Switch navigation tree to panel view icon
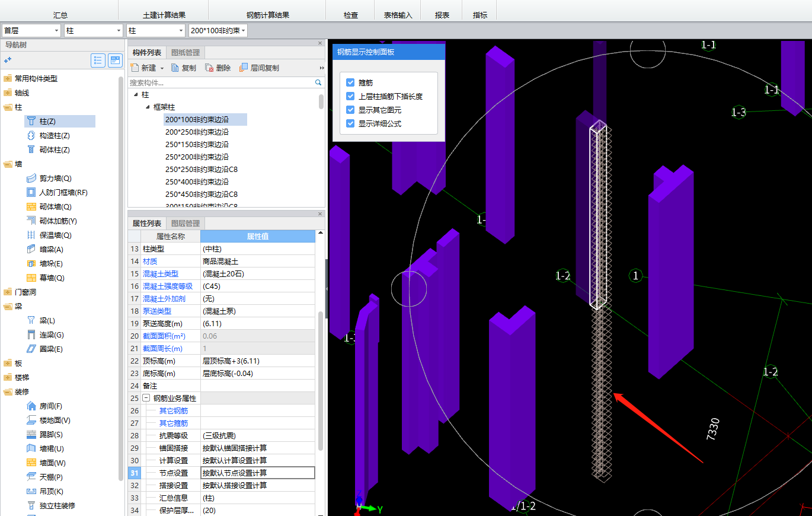The image size is (812, 516). pos(115,60)
